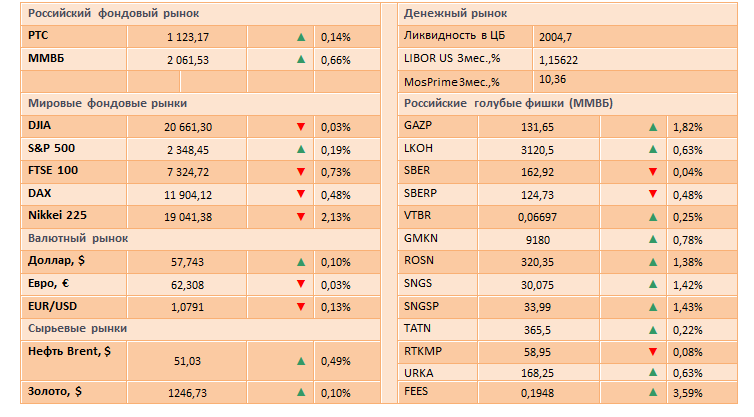Click the LIBOR US 3мес rate value
754x417 pixels.
[557, 59]
